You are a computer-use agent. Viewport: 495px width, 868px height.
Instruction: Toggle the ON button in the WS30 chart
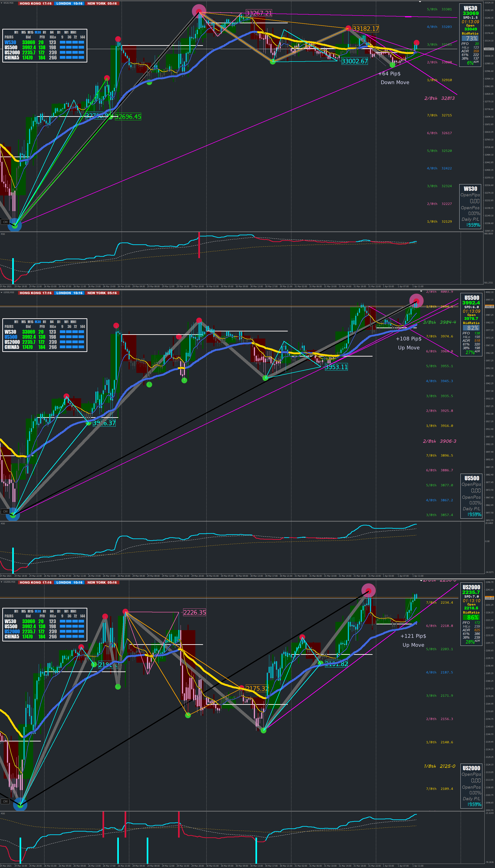(5, 222)
